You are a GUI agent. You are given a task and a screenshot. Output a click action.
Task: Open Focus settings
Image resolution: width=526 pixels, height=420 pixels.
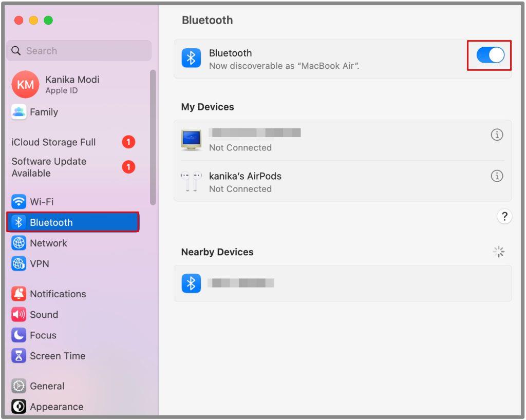tap(73, 335)
